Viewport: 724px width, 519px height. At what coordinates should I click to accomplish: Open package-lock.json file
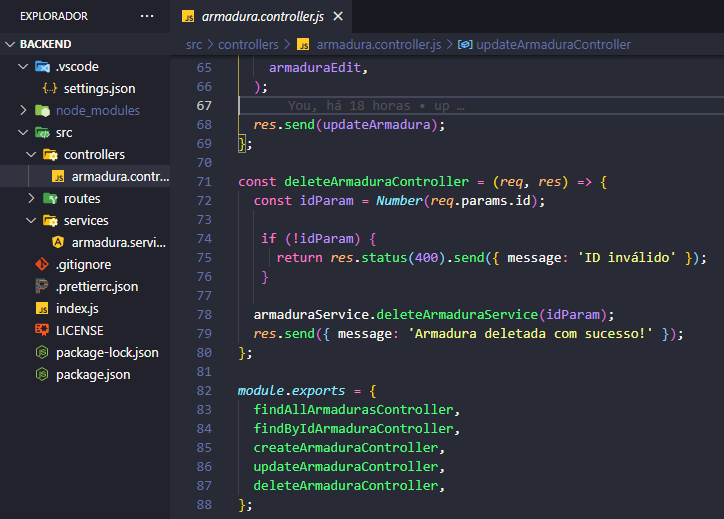point(107,352)
